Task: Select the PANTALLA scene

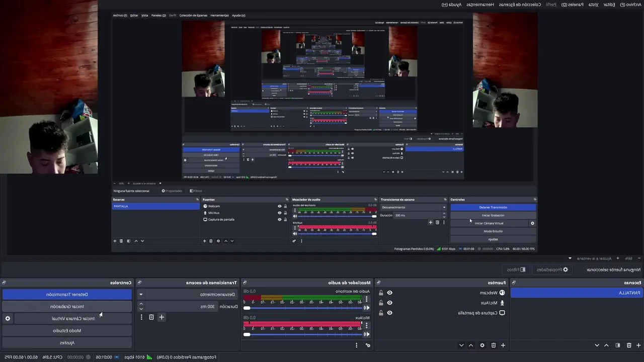Action: click(x=577, y=293)
